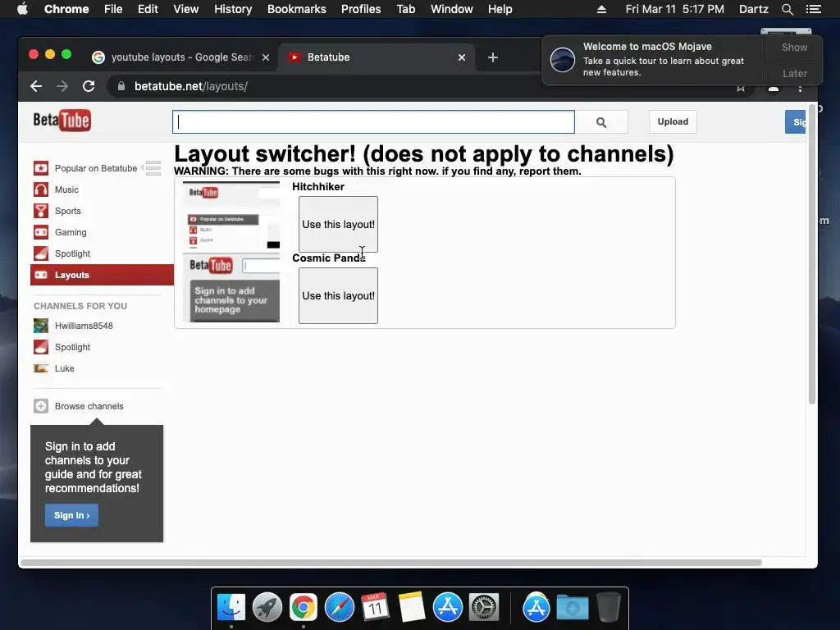Open Launchpad from the dock
The width and height of the screenshot is (840, 630).
[x=267, y=608]
